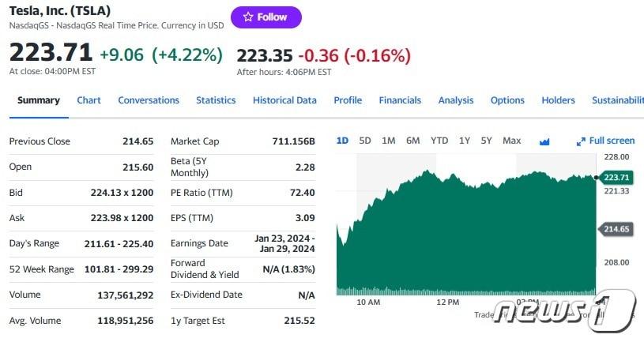
Task: Switch to the Chart tab
Action: coord(89,100)
